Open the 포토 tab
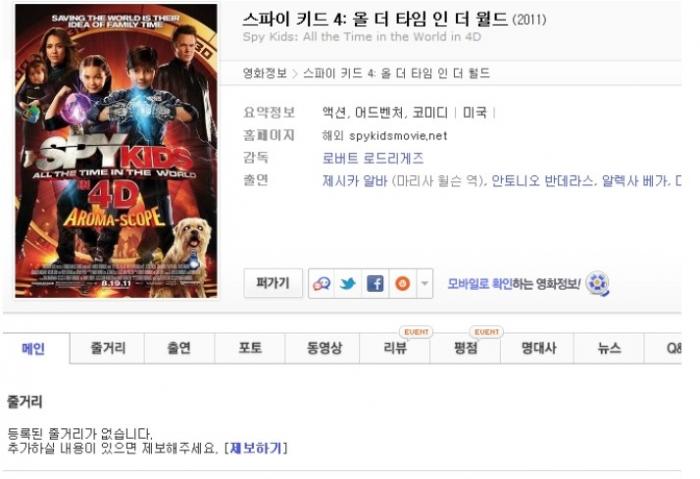Screen dimensions: 700x479 point(250,348)
